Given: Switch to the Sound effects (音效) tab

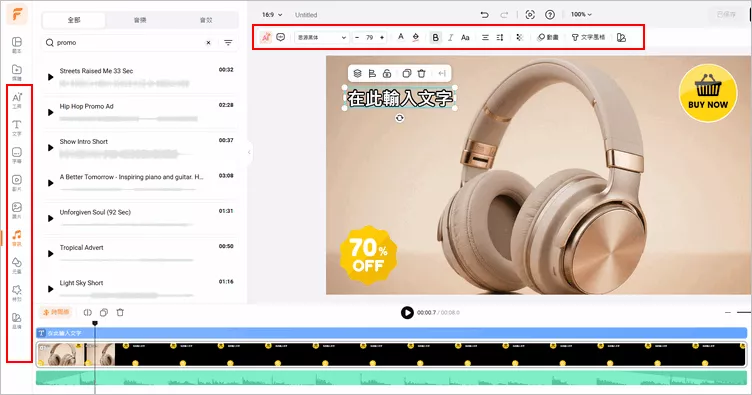Looking at the screenshot, I should click(206, 20).
